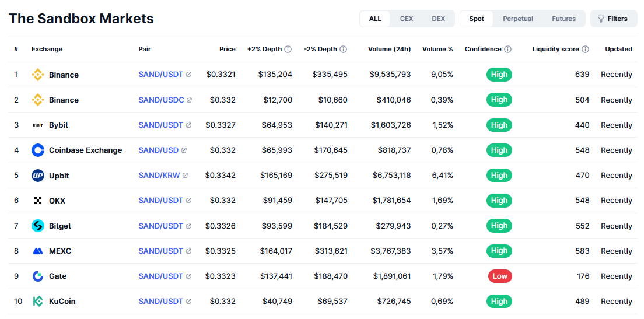Open the Confidence info tooltip icon
Screen dimensions: 644x319
508,49
